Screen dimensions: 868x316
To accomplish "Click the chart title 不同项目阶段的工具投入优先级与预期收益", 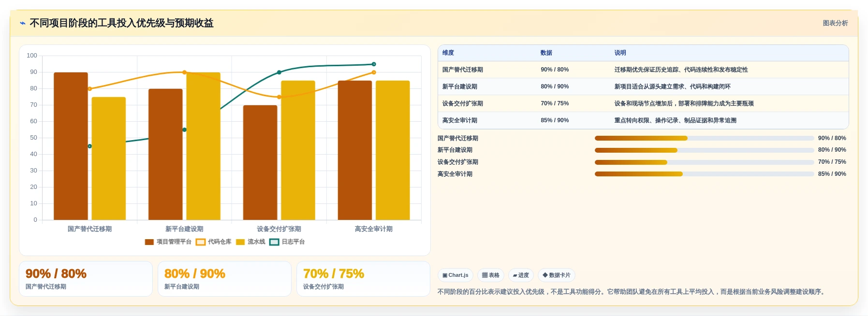I will [x=121, y=23].
